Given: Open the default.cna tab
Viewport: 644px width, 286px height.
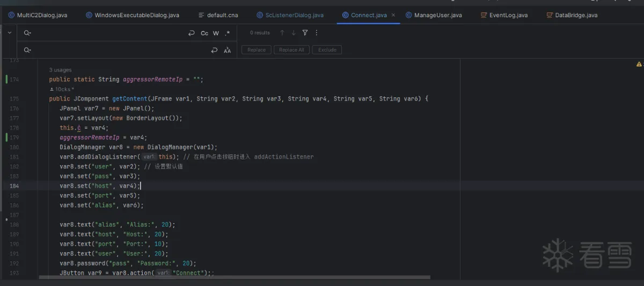Looking at the screenshot, I should [x=218, y=15].
